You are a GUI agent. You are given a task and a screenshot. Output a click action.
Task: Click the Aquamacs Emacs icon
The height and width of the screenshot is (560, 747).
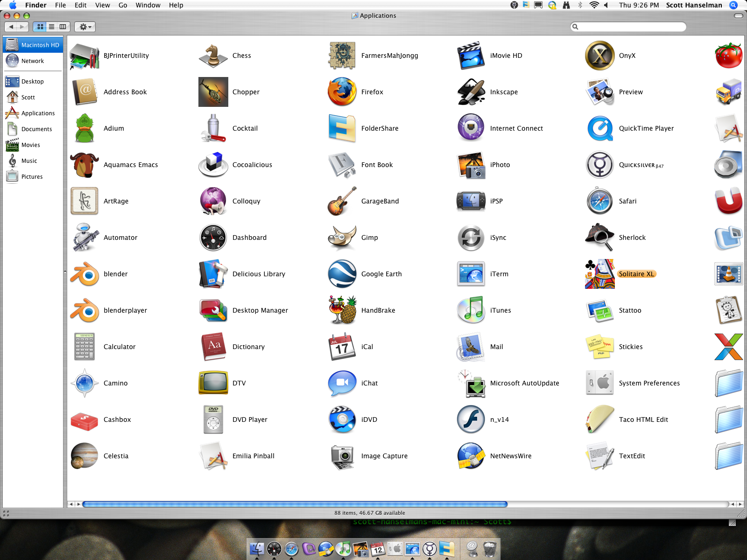(x=85, y=165)
